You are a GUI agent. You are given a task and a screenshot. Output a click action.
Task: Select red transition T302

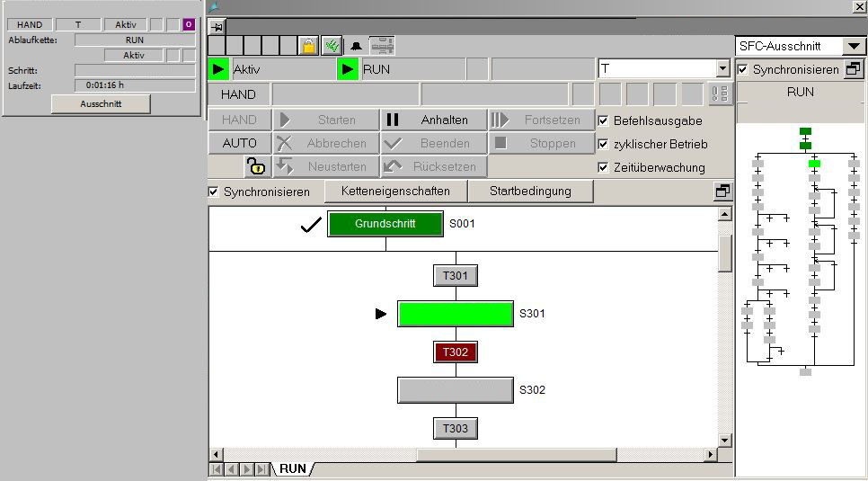pyautogui.click(x=455, y=352)
